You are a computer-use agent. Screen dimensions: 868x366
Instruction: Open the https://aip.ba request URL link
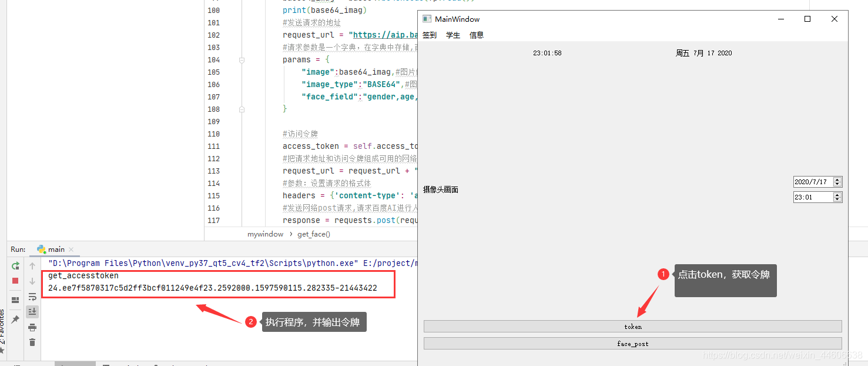point(385,35)
